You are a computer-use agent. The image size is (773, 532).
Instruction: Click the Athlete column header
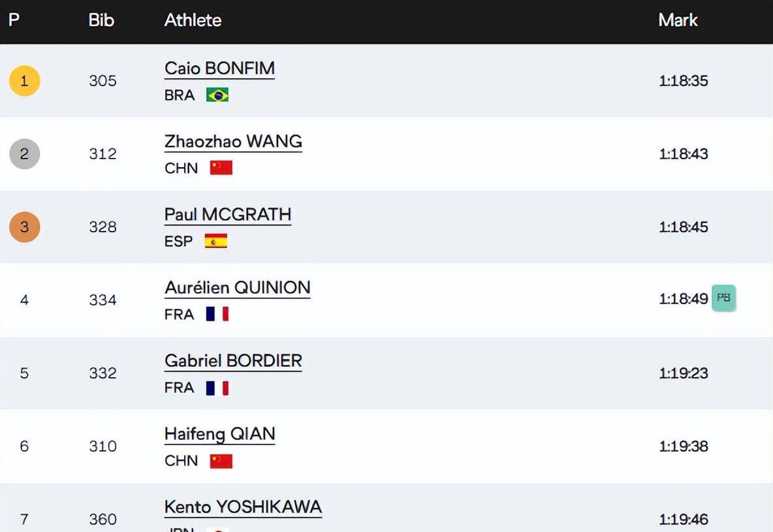point(193,20)
